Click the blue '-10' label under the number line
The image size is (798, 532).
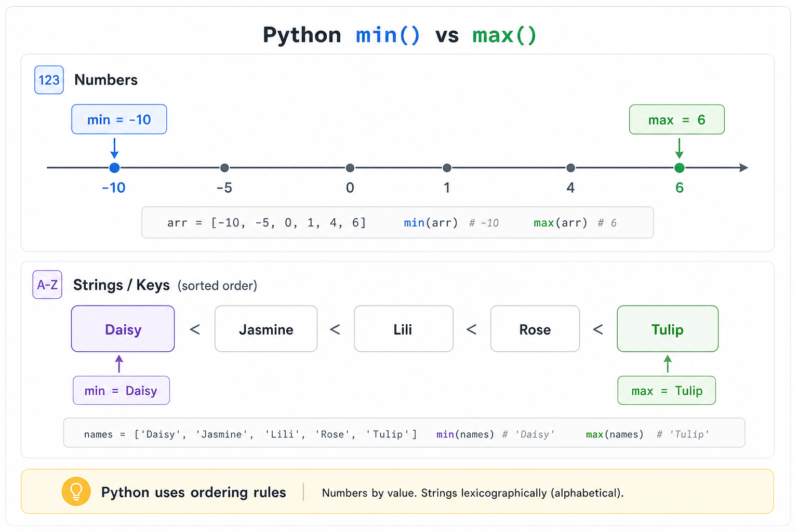coord(114,188)
